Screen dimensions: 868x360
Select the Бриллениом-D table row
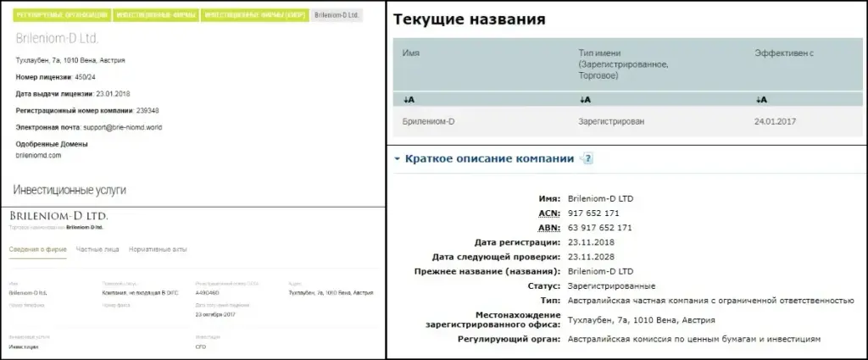tap(628, 122)
